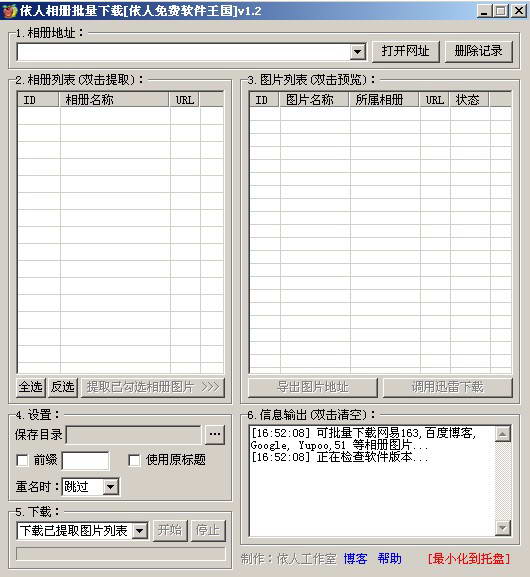Click the 图片名称 column header

[x=314, y=100]
